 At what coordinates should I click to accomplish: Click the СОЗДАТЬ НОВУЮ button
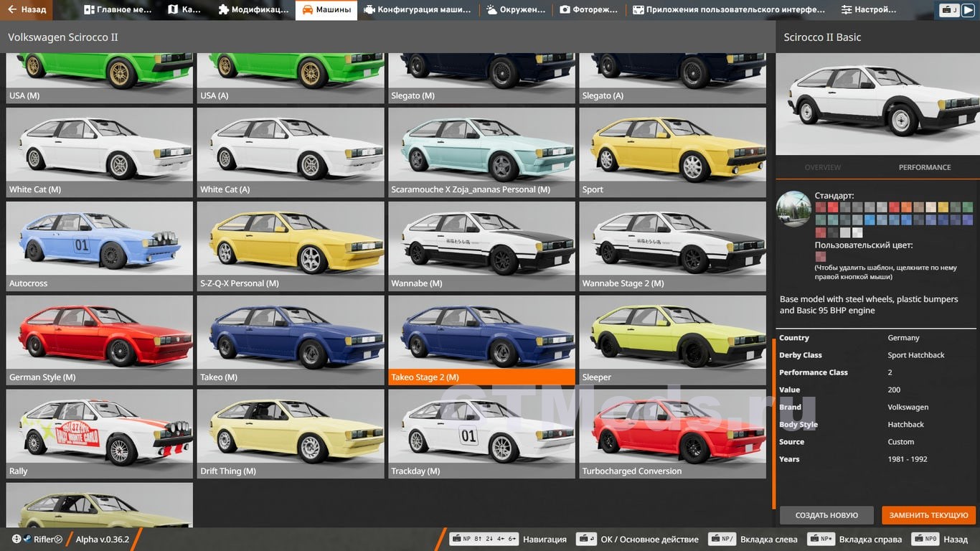[x=826, y=515]
